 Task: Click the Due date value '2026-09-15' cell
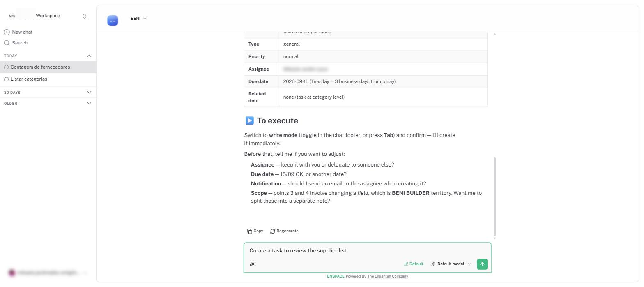(x=383, y=81)
